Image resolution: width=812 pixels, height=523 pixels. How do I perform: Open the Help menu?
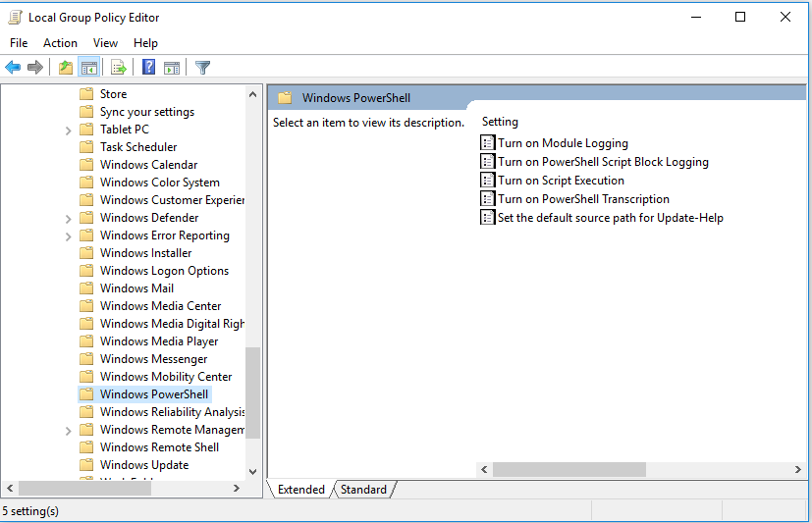pyautogui.click(x=145, y=43)
